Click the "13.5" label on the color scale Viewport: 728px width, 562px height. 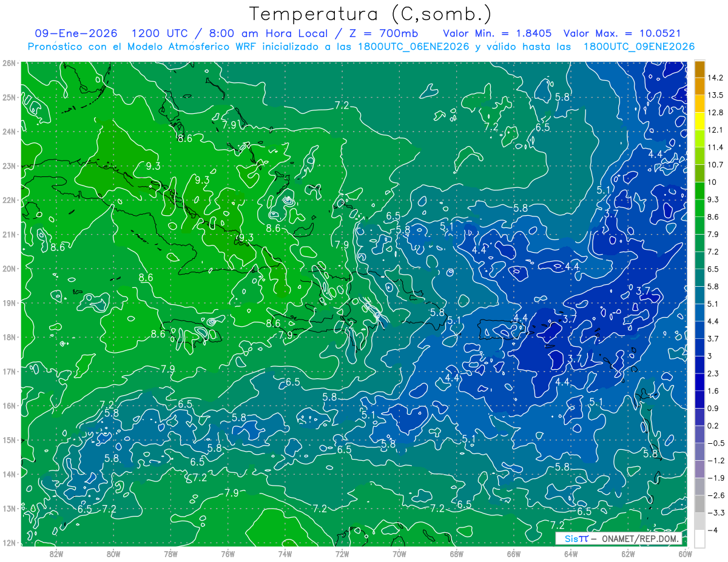[715, 95]
